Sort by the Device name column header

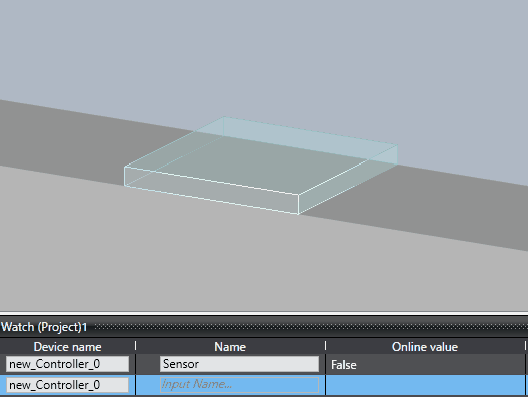(x=67, y=347)
